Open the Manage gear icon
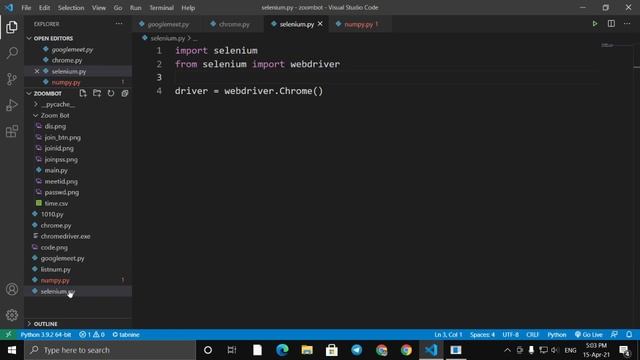This screenshot has width=640, height=360. tap(12, 315)
